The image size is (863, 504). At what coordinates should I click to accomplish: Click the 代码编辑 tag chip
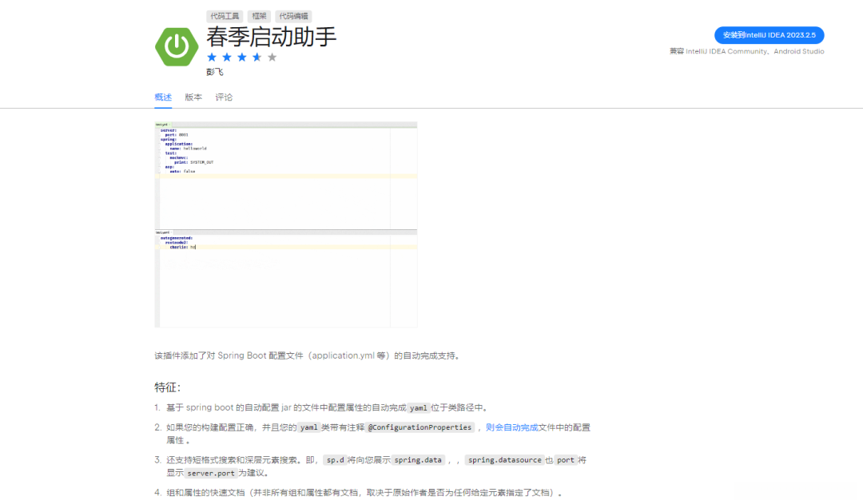294,16
